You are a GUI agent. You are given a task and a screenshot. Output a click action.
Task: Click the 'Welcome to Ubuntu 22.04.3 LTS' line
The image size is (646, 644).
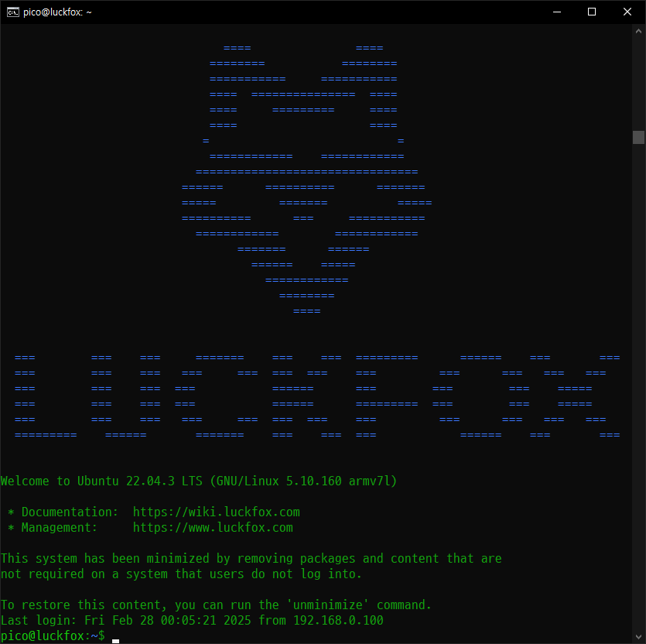coord(199,481)
